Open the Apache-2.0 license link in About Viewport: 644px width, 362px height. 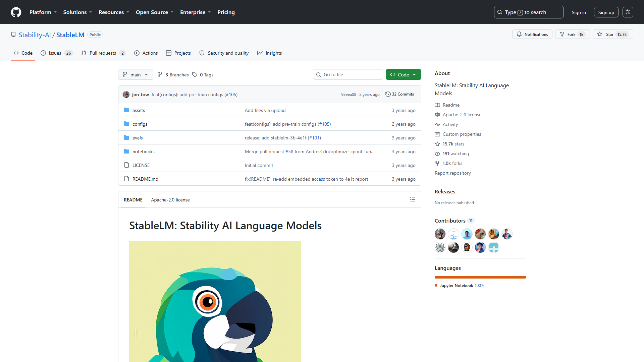[x=458, y=115]
